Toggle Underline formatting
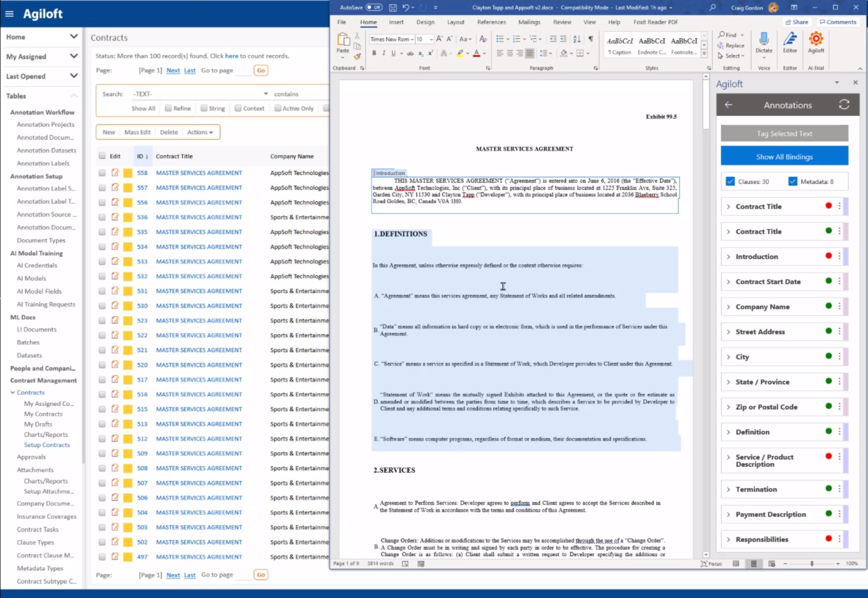The height and width of the screenshot is (598, 868). point(393,53)
